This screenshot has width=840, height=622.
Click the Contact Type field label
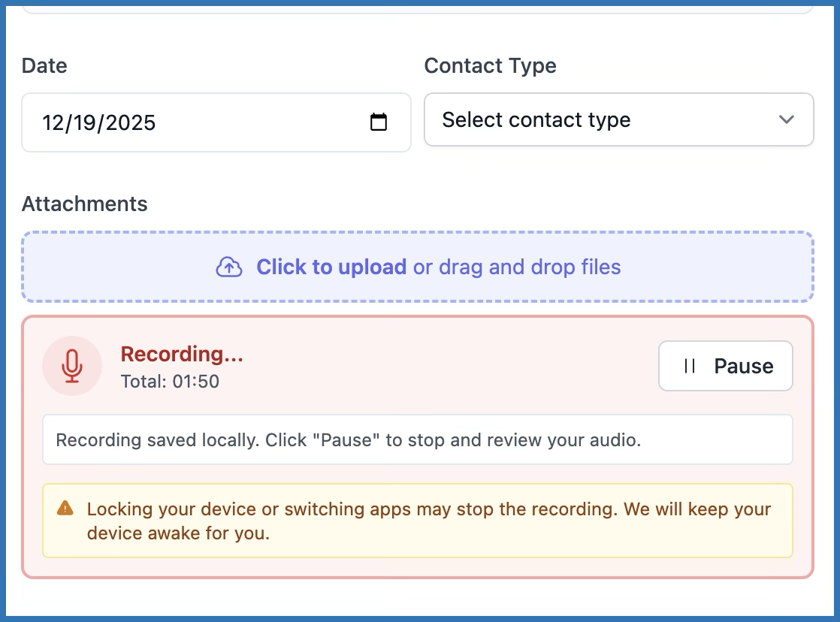pos(490,66)
